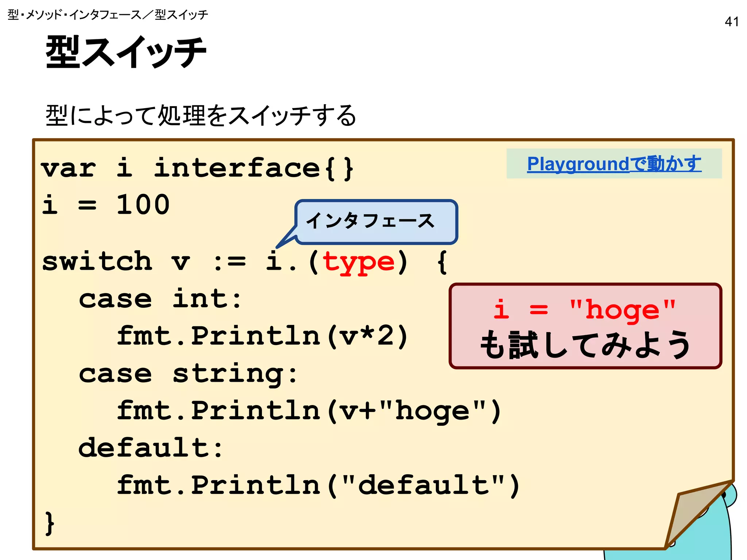Click the case int: line

pos(160,299)
